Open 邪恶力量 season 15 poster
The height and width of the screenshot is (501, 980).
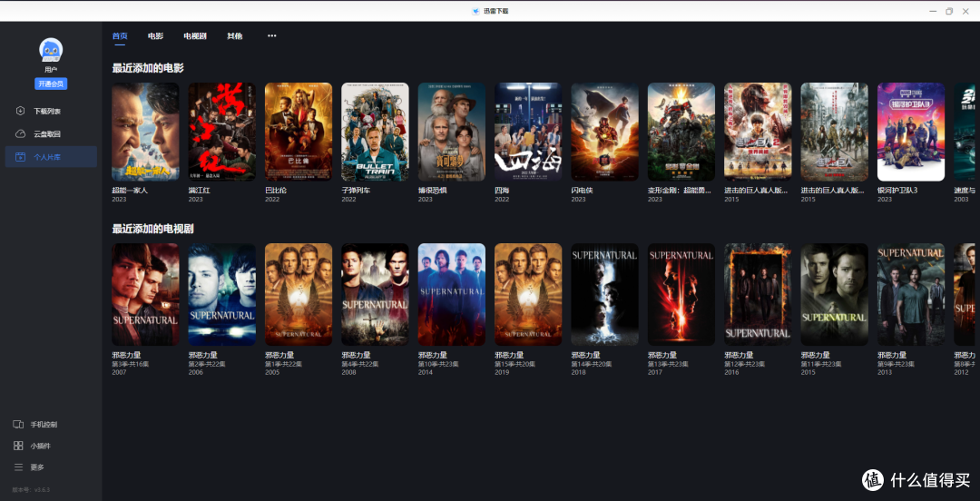click(528, 294)
